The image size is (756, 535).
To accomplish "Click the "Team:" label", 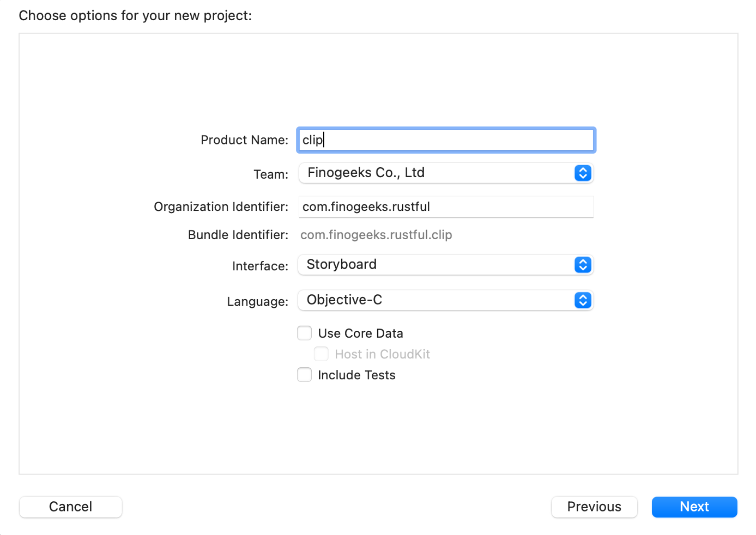I will pos(270,174).
